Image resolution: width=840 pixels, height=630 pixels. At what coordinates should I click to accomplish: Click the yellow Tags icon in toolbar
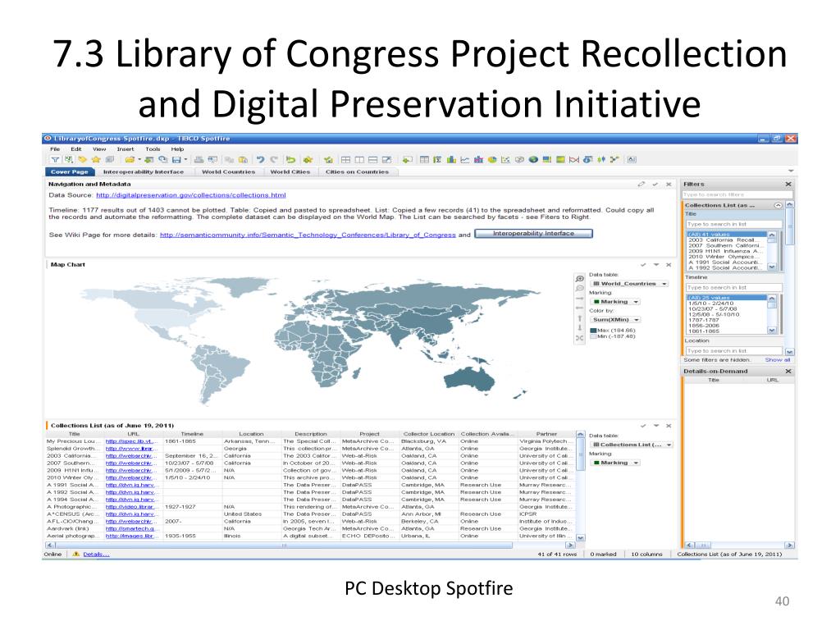(x=82, y=160)
